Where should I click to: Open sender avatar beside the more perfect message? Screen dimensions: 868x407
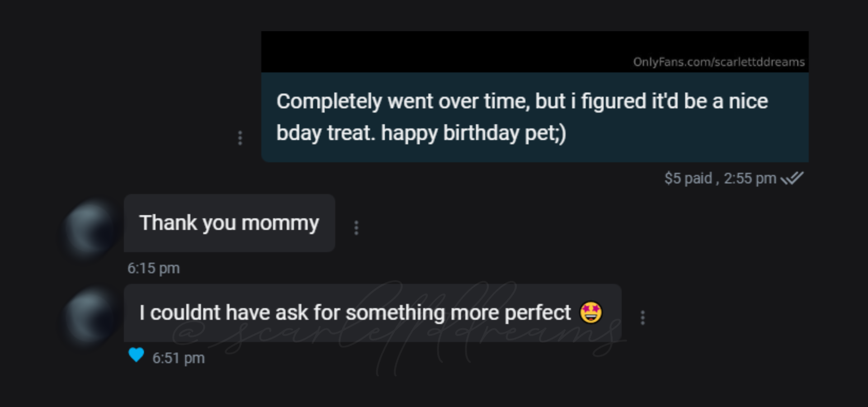(90, 318)
